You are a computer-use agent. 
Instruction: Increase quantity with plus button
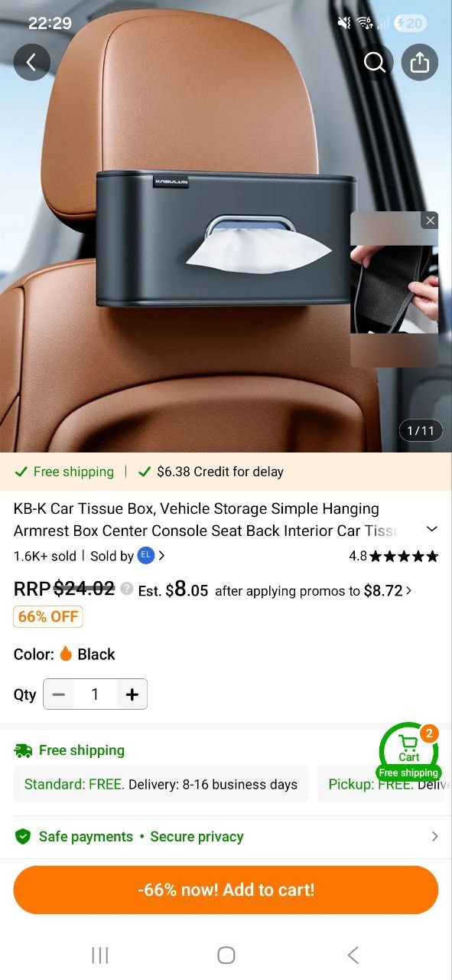132,694
